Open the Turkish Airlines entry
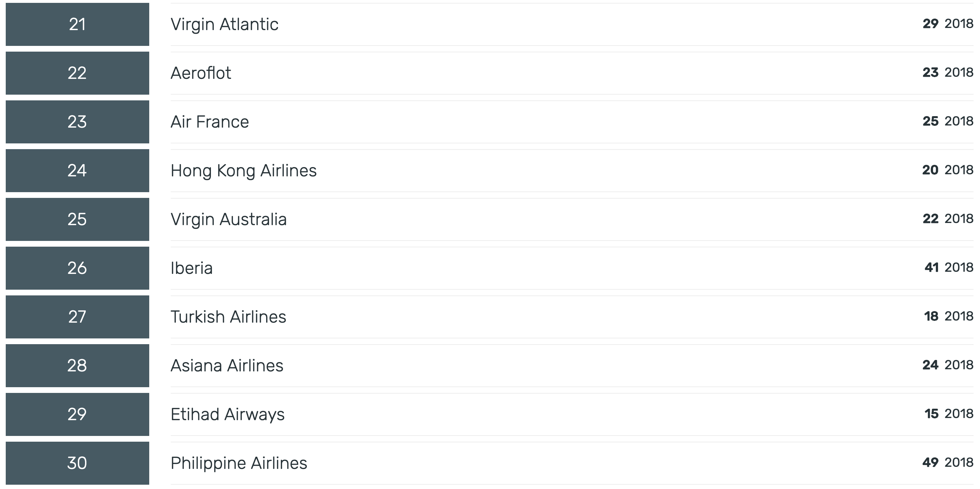Screen dimensions: 980x489 [228, 317]
